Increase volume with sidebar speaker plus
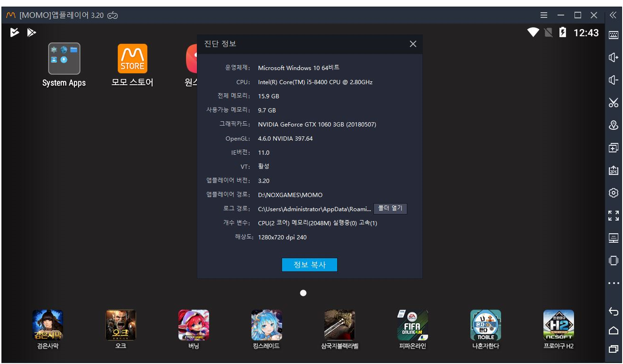 (613, 57)
